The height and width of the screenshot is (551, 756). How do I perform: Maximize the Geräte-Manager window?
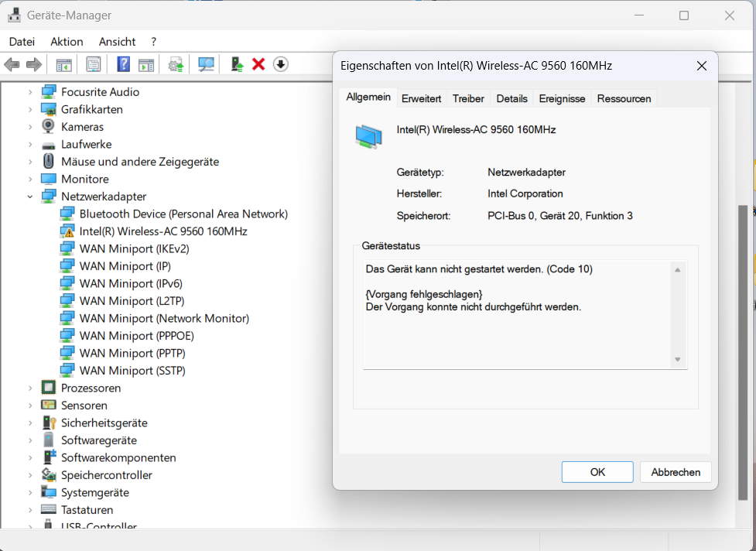point(684,15)
